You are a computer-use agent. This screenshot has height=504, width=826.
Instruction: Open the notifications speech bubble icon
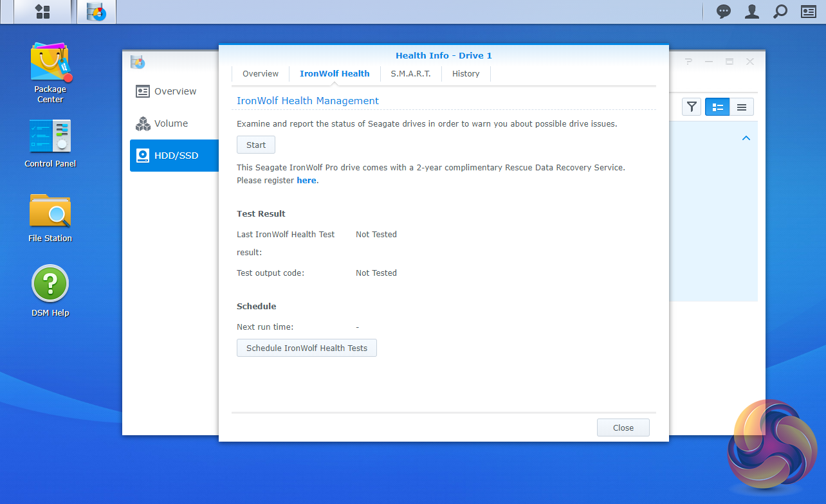click(x=724, y=12)
